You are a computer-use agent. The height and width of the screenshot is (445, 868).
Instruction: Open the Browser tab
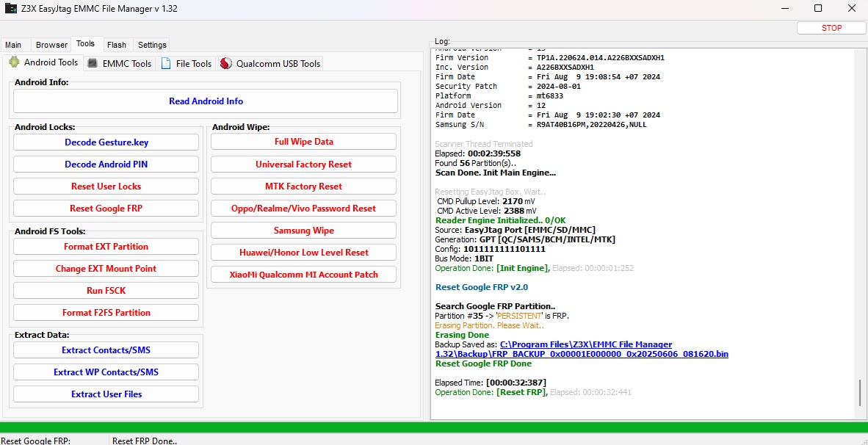tap(51, 45)
